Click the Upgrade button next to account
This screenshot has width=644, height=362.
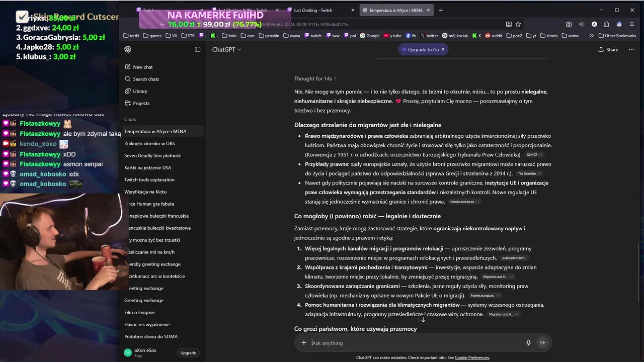click(x=188, y=353)
